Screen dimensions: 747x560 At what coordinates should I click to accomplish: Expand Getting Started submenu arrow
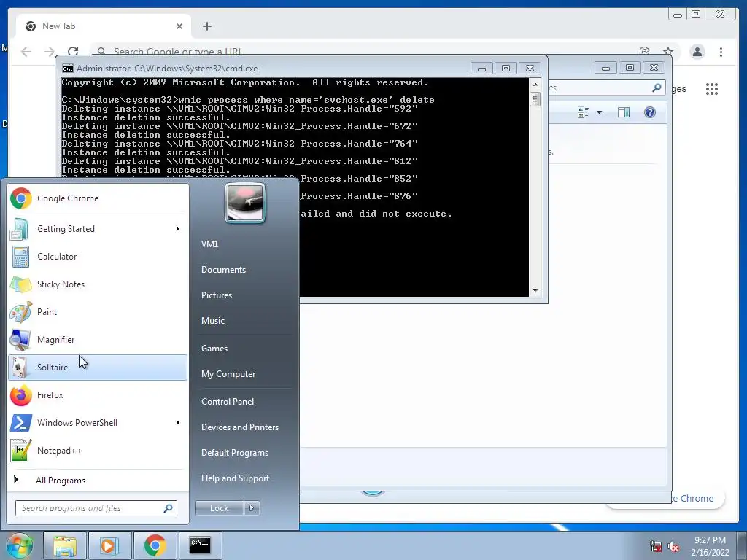click(x=178, y=228)
